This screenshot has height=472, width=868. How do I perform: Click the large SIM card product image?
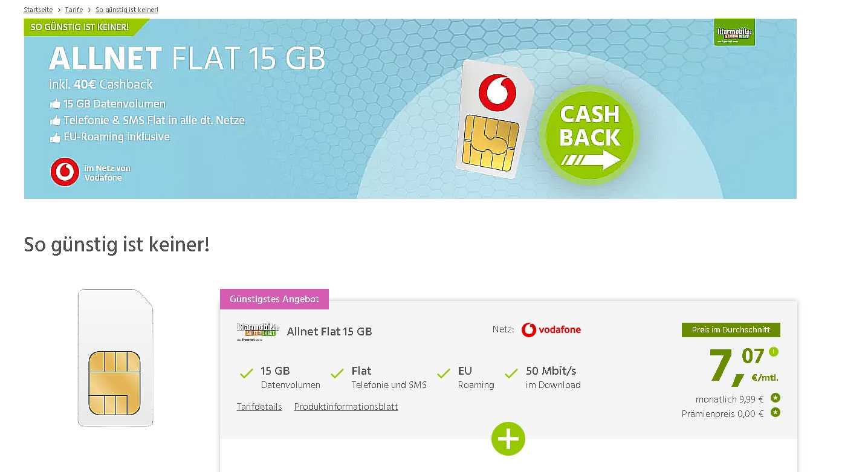[x=115, y=358]
